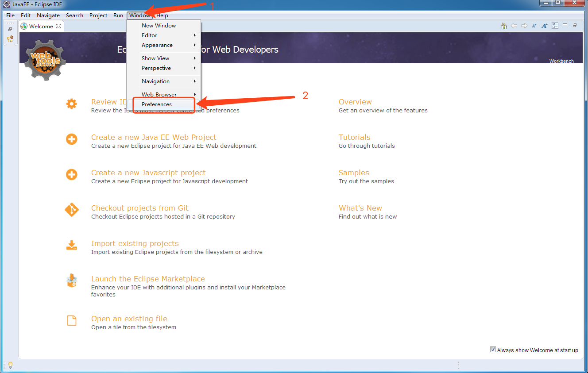Expand the Perspective submenu
The height and width of the screenshot is (373, 588).
(x=164, y=68)
